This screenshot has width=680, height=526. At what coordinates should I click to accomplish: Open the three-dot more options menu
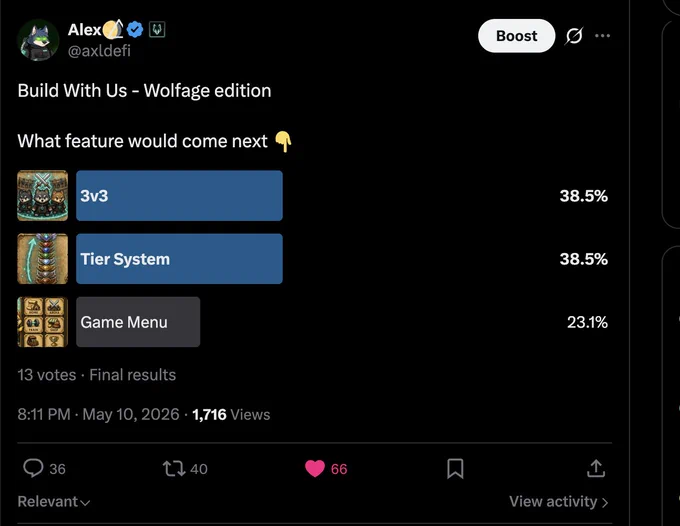click(x=602, y=36)
